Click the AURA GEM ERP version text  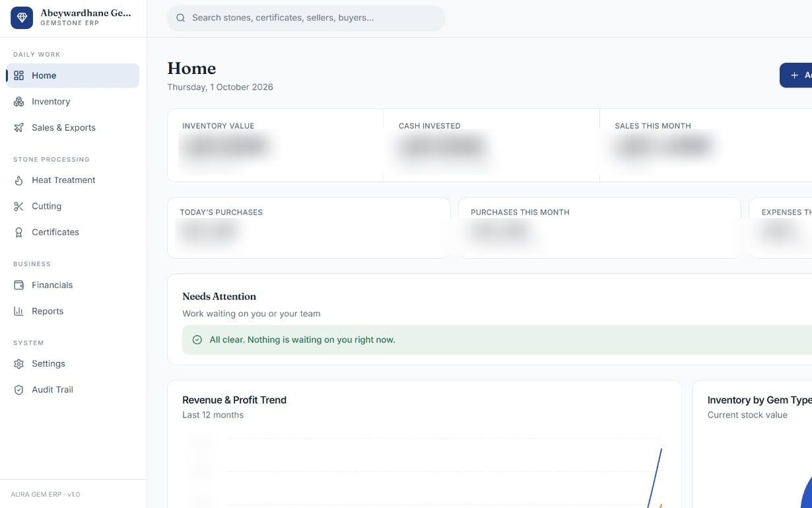click(x=46, y=494)
